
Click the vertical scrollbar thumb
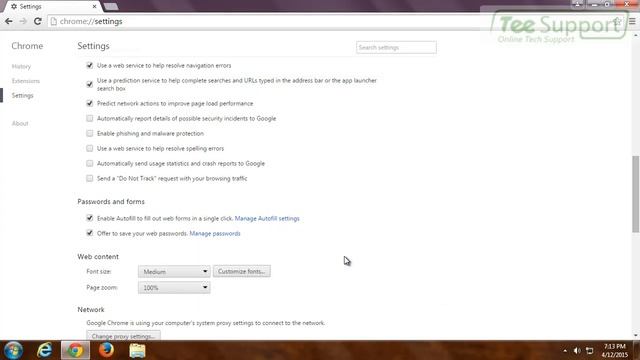[636, 194]
